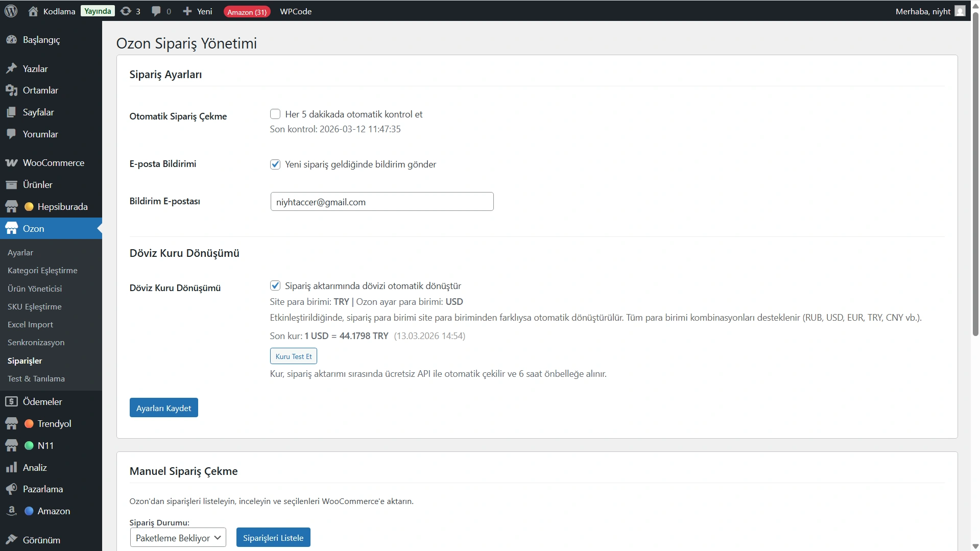This screenshot has width=980, height=551.
Task: Open the Analiz chart icon
Action: click(11, 468)
